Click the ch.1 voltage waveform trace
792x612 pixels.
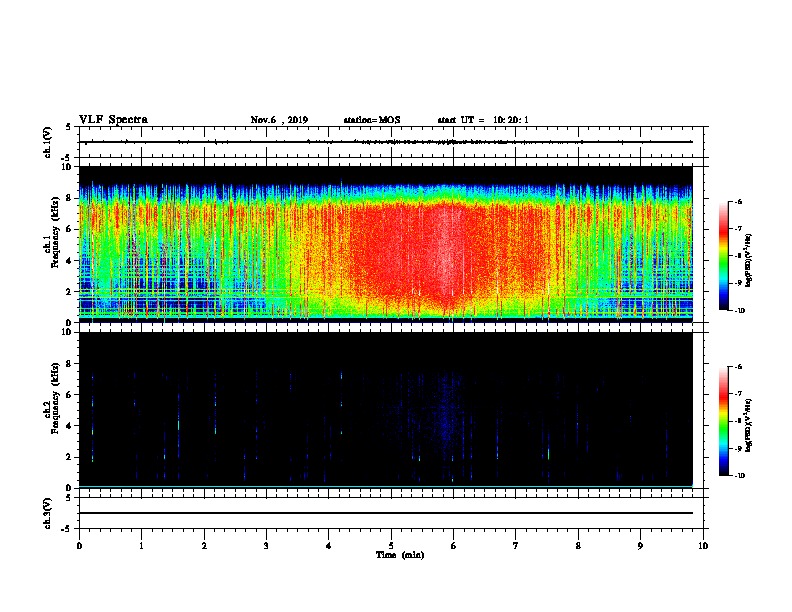(x=386, y=142)
